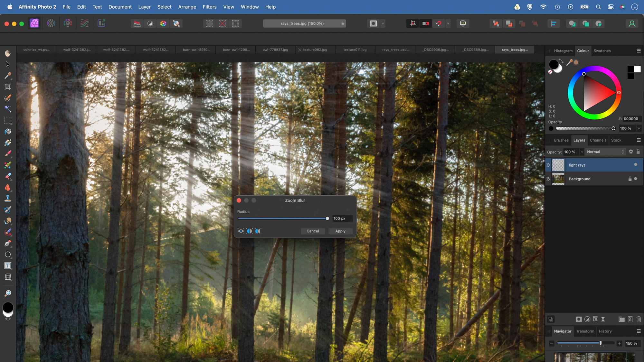Screen dimensions: 644x362
Task: Open the layer blend mode Normal dropdown
Action: point(605,152)
